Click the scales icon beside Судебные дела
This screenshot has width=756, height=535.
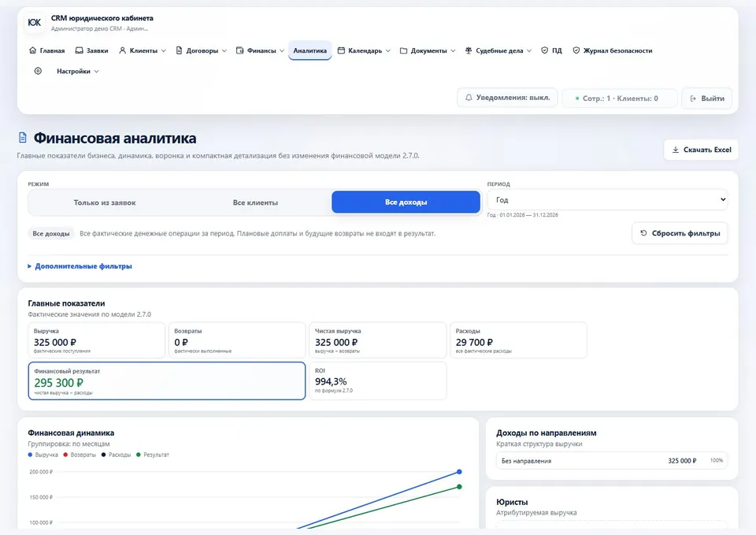pyautogui.click(x=468, y=50)
